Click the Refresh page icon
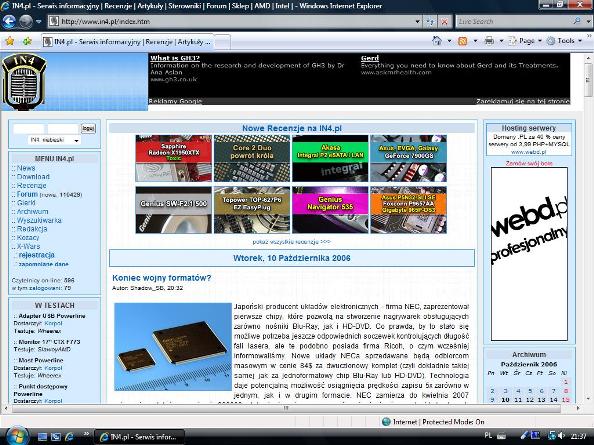The width and height of the screenshot is (594, 445). pyautogui.click(x=430, y=22)
